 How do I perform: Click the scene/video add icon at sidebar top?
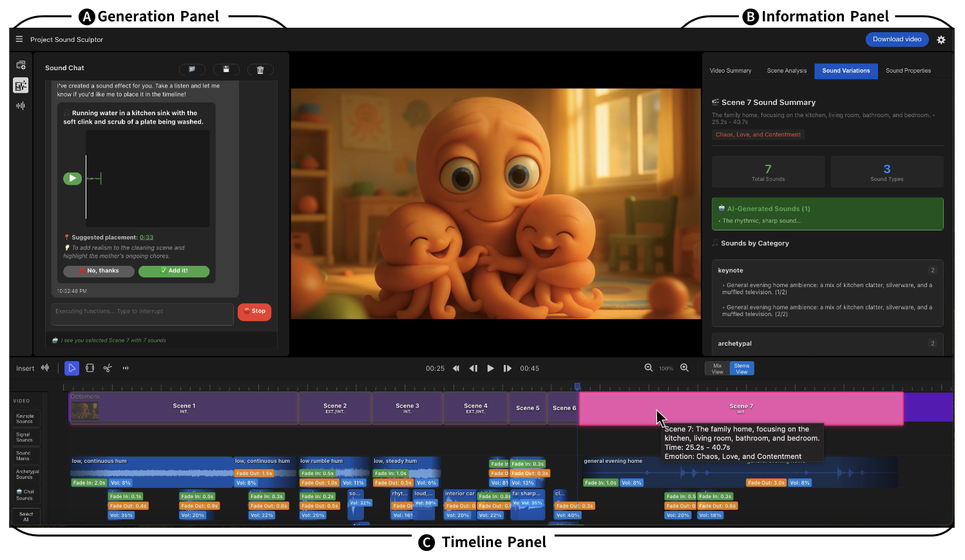click(x=20, y=64)
